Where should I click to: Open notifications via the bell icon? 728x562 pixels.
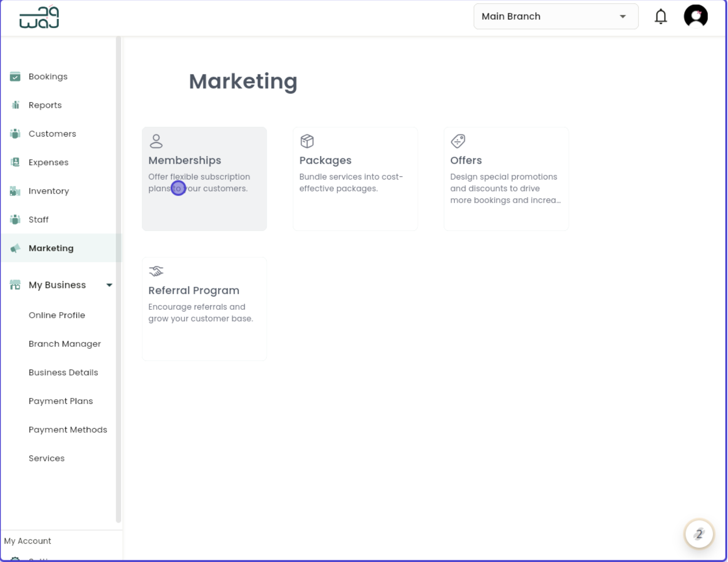pyautogui.click(x=661, y=16)
